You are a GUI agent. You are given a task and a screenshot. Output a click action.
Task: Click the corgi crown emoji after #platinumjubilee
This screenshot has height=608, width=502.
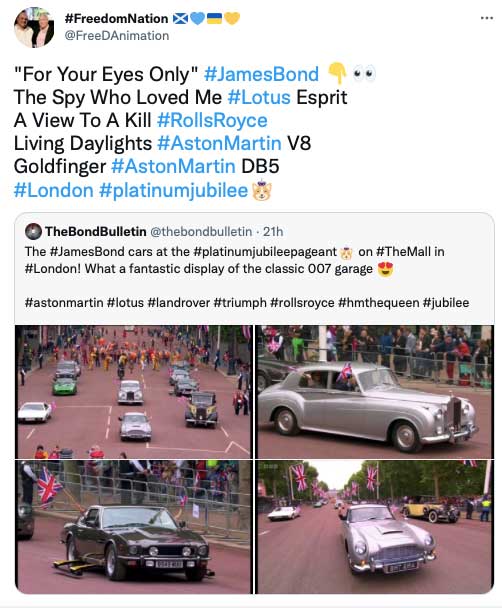pyautogui.click(x=262, y=190)
